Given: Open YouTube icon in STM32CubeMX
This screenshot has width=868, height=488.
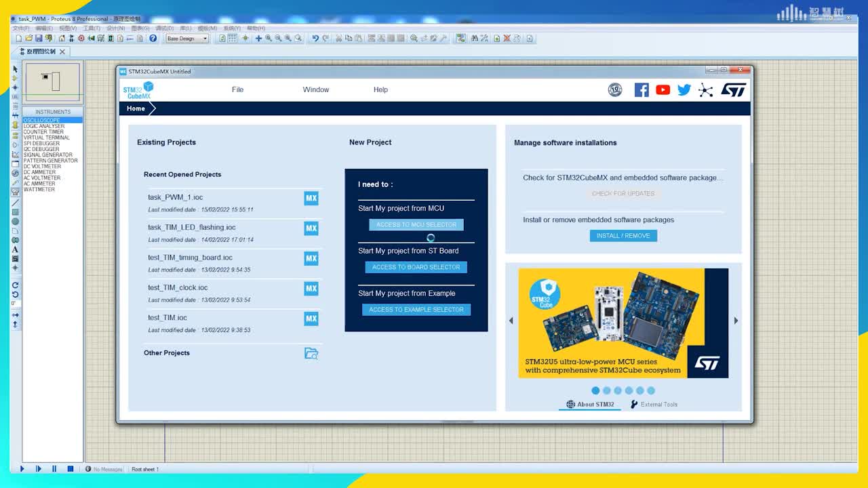Looking at the screenshot, I should (663, 89).
